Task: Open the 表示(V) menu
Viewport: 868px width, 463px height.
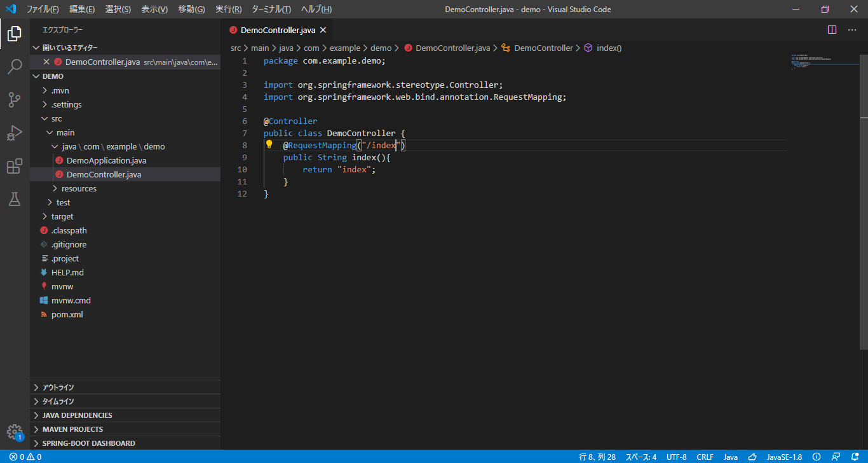Action: (x=154, y=9)
